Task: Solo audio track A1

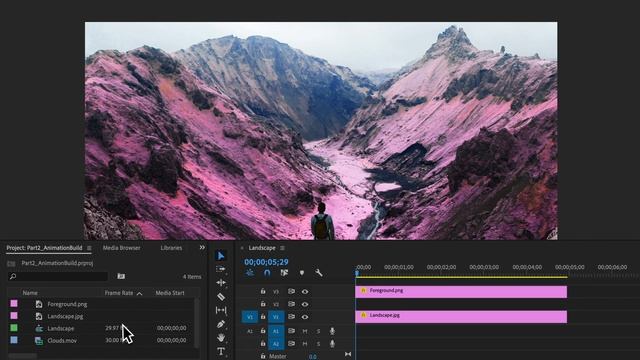Action: [318, 331]
